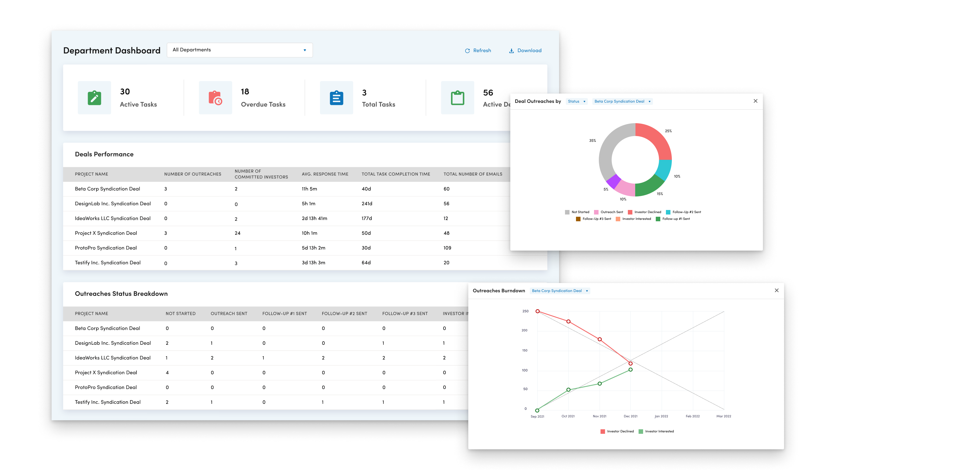Open the All Departments dropdown
The width and height of the screenshot is (980, 471).
240,50
